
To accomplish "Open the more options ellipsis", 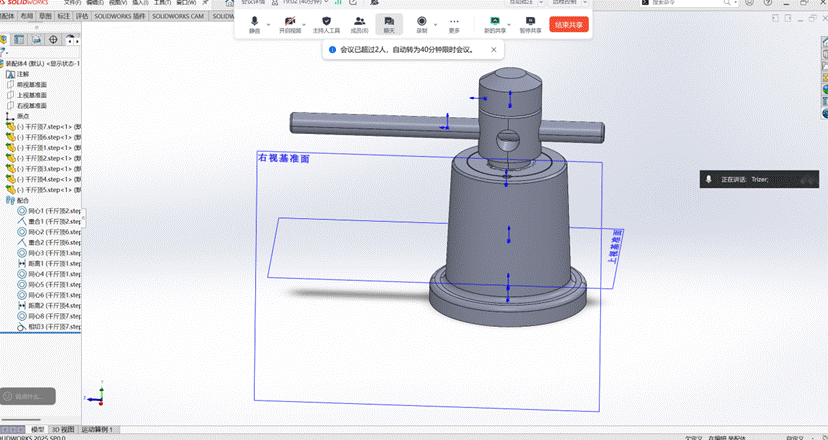I will click(x=454, y=22).
